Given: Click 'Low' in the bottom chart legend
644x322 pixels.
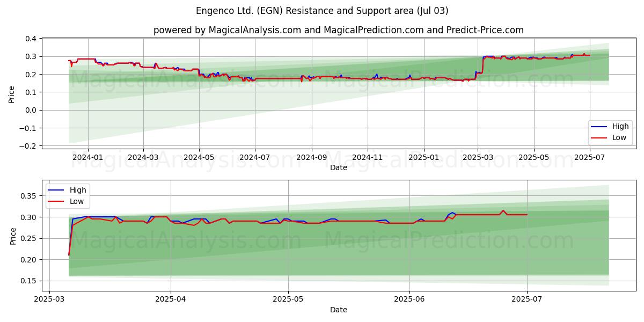Looking at the screenshot, I should pyautogui.click(x=77, y=201).
